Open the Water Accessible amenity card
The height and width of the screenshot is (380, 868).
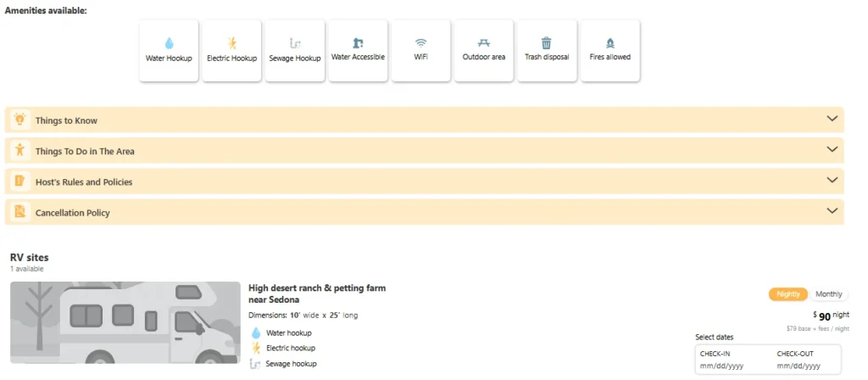pyautogui.click(x=358, y=51)
